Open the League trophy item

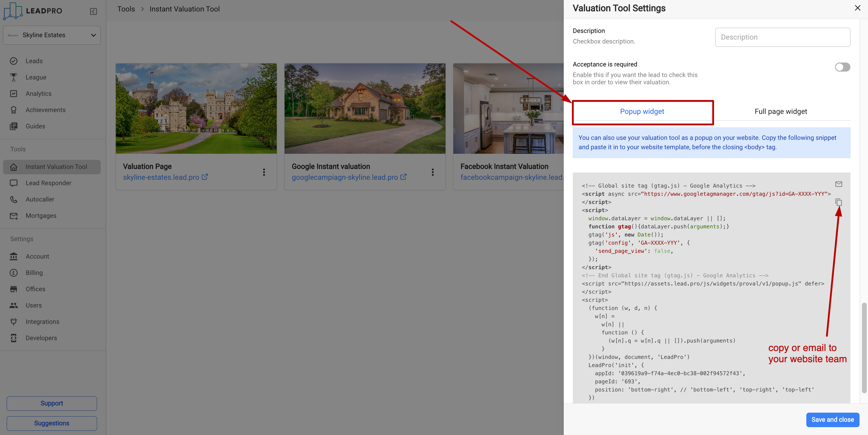coord(36,77)
